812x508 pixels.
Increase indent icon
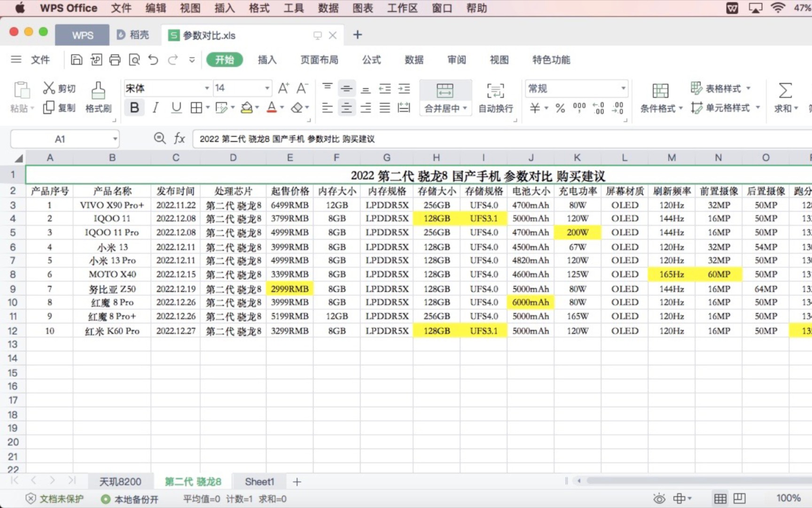coord(404,88)
